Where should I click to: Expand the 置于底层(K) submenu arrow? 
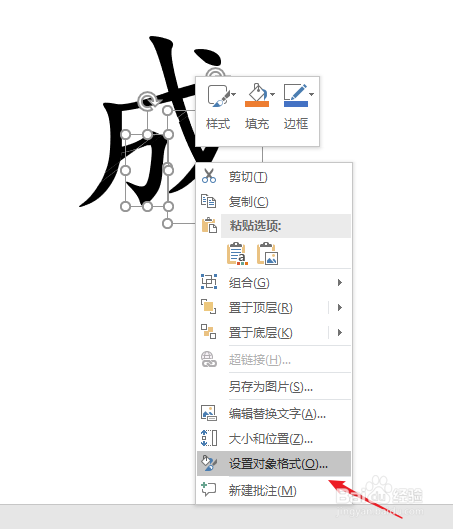coord(340,332)
